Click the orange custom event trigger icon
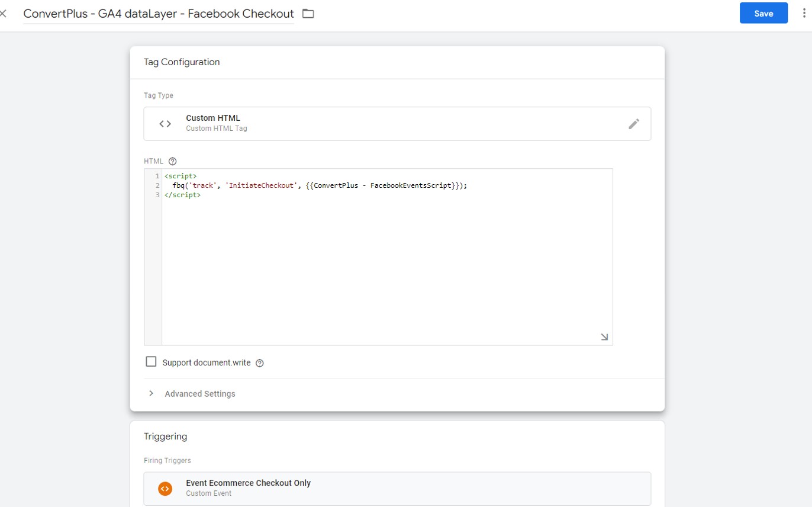The width and height of the screenshot is (812, 507). point(165,489)
